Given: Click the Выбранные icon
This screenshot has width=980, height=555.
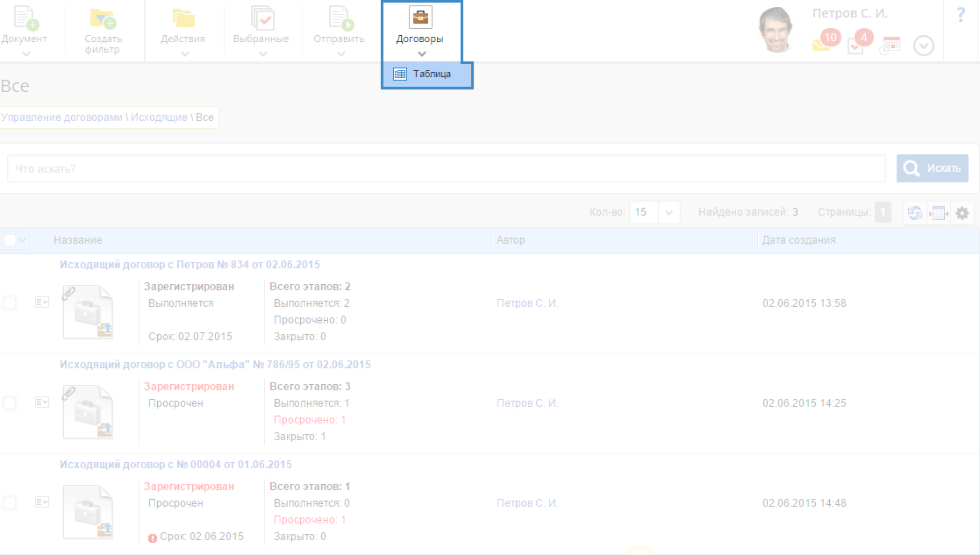Looking at the screenshot, I should (x=261, y=18).
